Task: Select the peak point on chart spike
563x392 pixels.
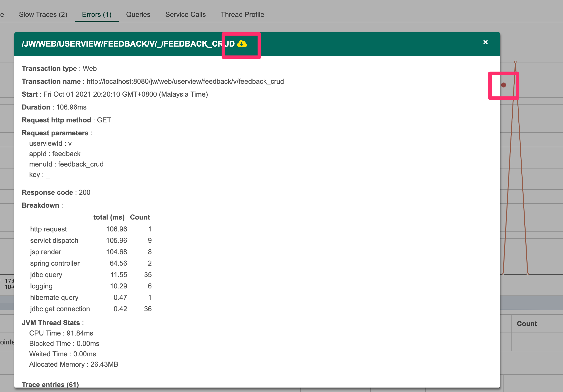Action: click(x=515, y=62)
